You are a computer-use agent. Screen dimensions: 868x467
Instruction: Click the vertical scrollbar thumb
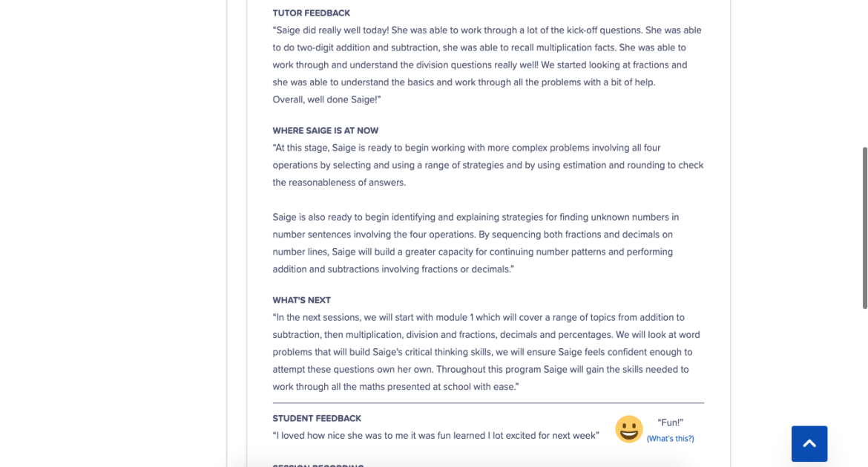pos(864,227)
